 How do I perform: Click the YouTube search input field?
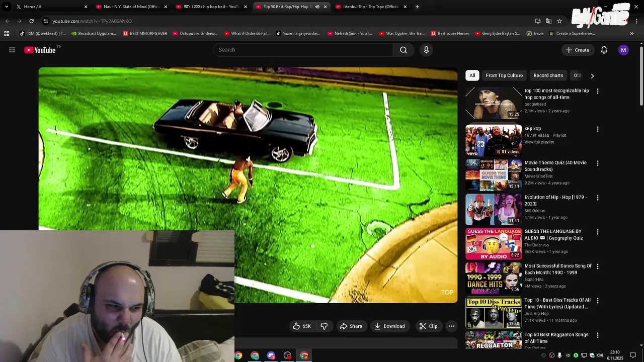click(303, 50)
